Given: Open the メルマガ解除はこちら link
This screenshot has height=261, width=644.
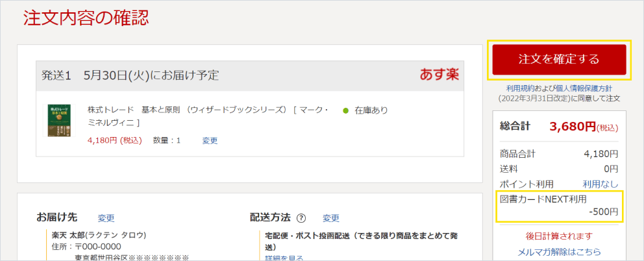Looking at the screenshot, I should coord(559,252).
